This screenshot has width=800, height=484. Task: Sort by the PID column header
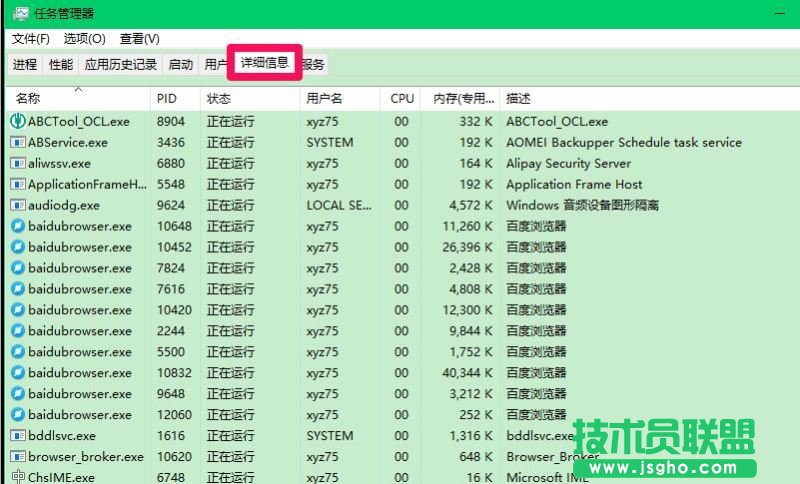coord(176,98)
